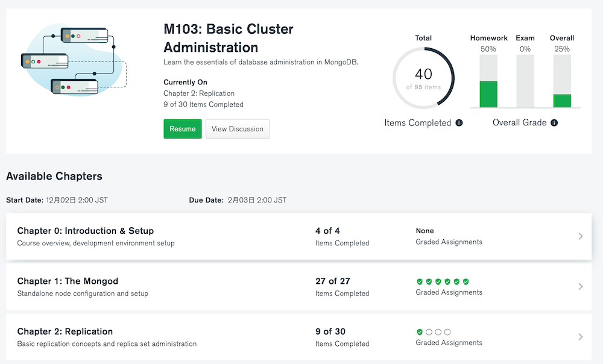
Task: Click 'Course overview, development environment setup' text
Action: point(96,243)
